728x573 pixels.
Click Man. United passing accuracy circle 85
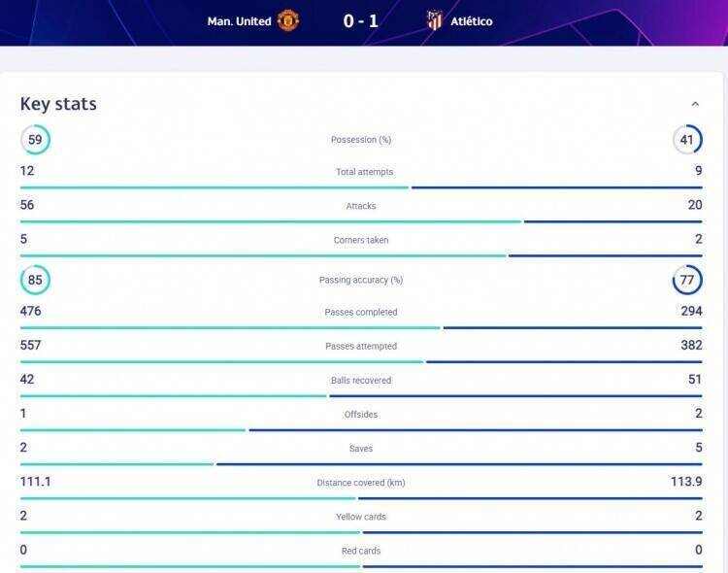tap(35, 280)
